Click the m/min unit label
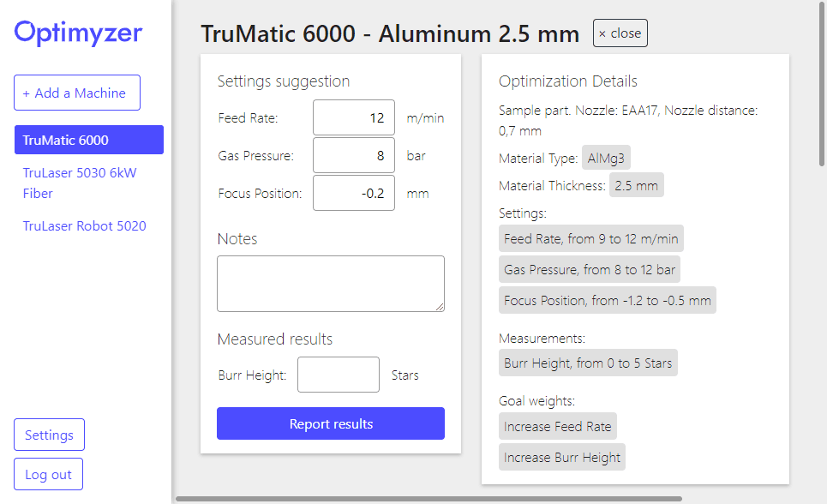The image size is (827, 504). point(425,118)
